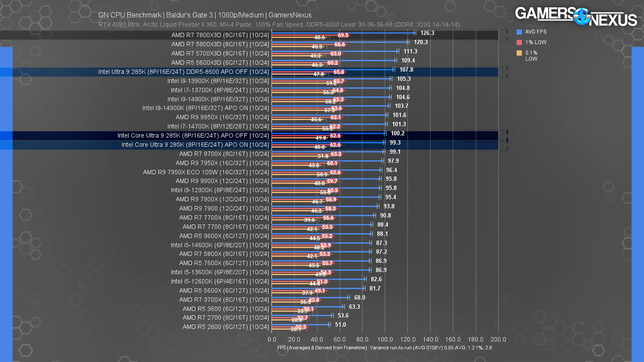Select the AMD R9 9900X row label

(222, 181)
